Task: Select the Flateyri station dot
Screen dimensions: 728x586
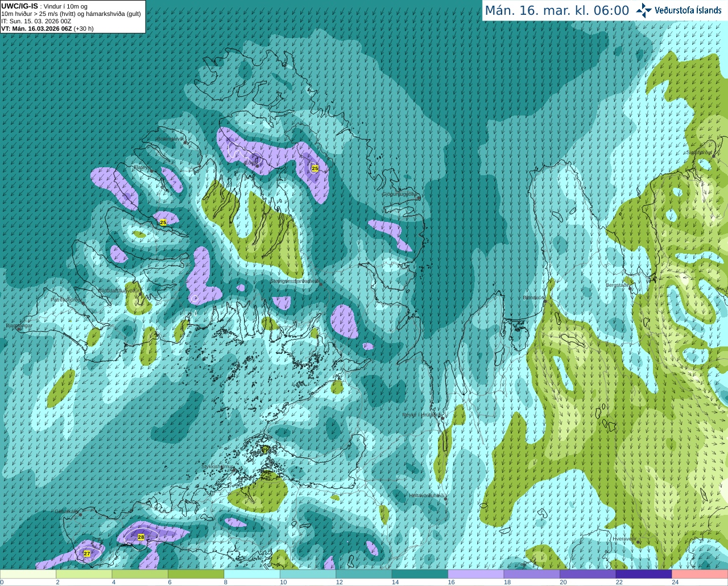Action: click(x=151, y=171)
